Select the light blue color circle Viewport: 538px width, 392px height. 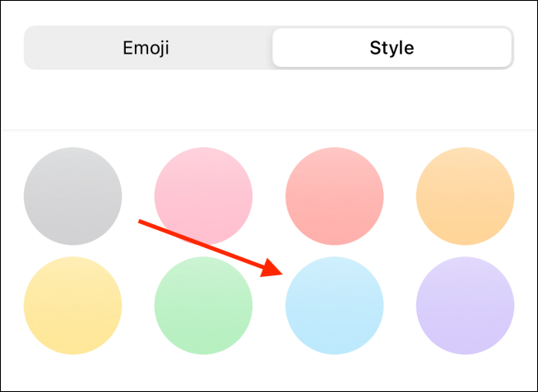334,305
